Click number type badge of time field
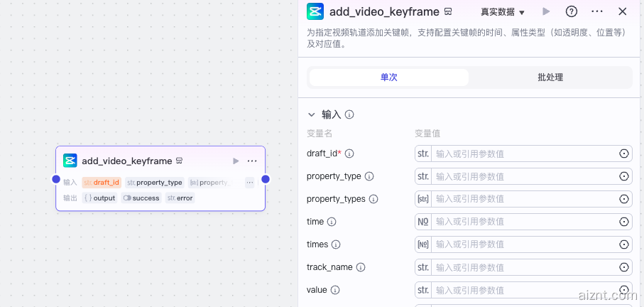 click(423, 222)
